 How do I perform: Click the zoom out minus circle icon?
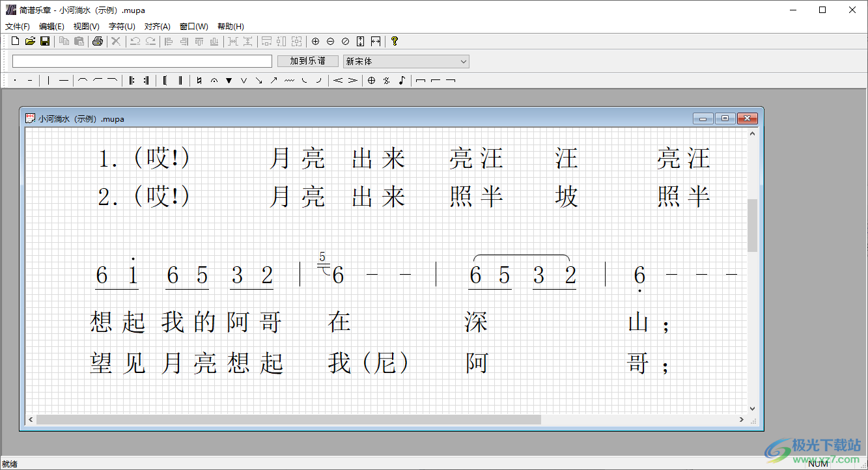pyautogui.click(x=330, y=41)
